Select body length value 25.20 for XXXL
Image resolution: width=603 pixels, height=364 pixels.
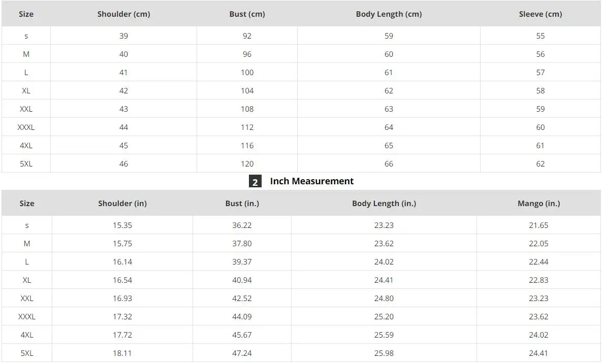[384, 317]
